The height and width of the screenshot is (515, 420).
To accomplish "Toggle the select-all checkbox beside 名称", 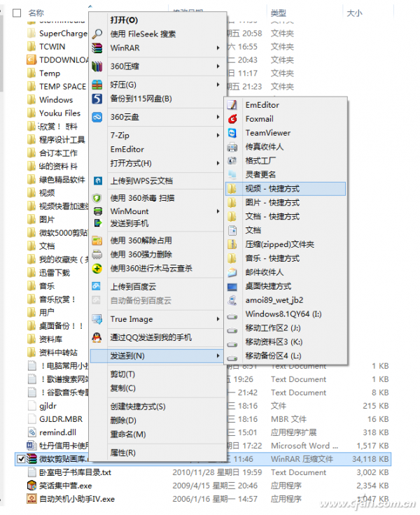I will pos(17,13).
